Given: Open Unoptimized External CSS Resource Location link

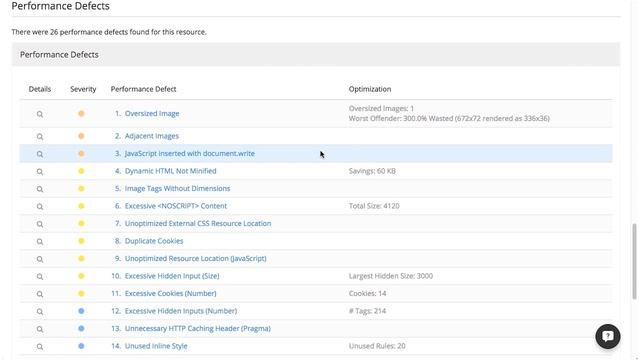Looking at the screenshot, I should tap(198, 224).
